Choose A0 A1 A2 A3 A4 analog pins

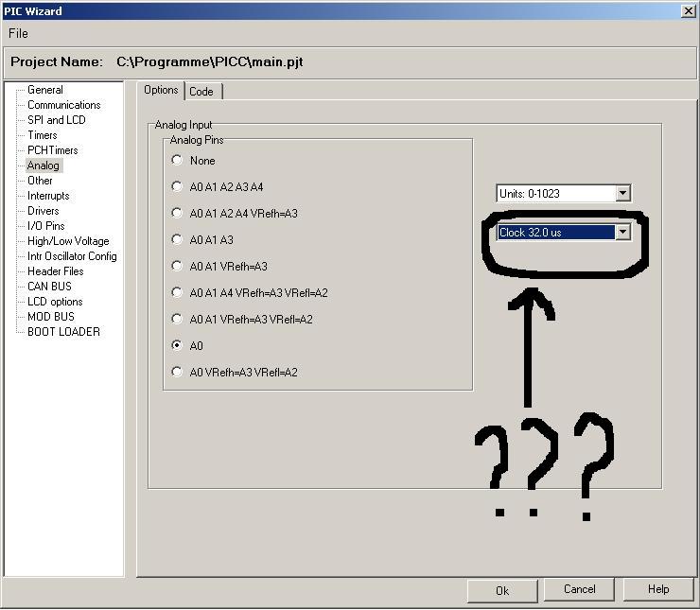(x=177, y=186)
